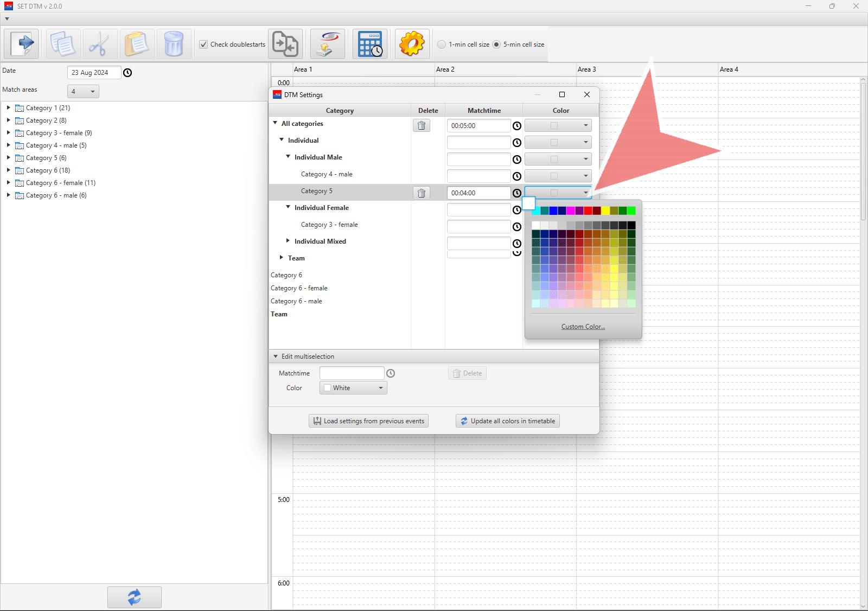This screenshot has height=611, width=868.
Task: Open the White color dropdown in multiselection
Action: click(353, 388)
